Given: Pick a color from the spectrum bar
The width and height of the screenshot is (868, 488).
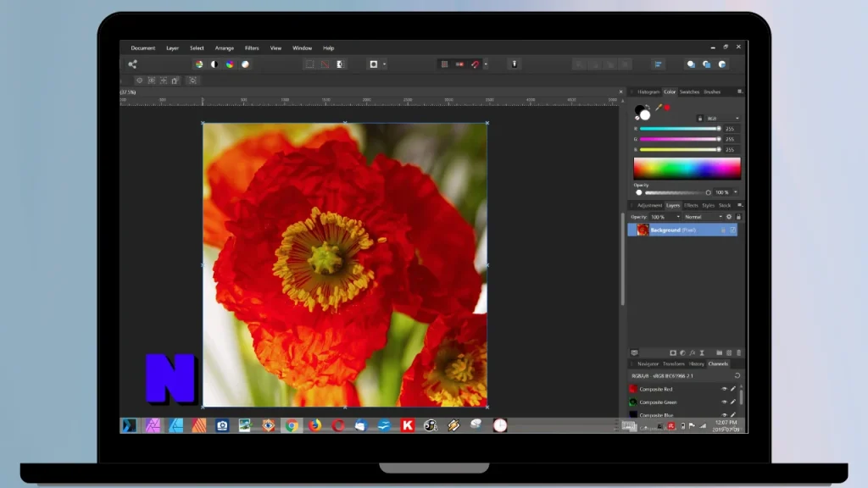Looking at the screenshot, I should coord(687,169).
